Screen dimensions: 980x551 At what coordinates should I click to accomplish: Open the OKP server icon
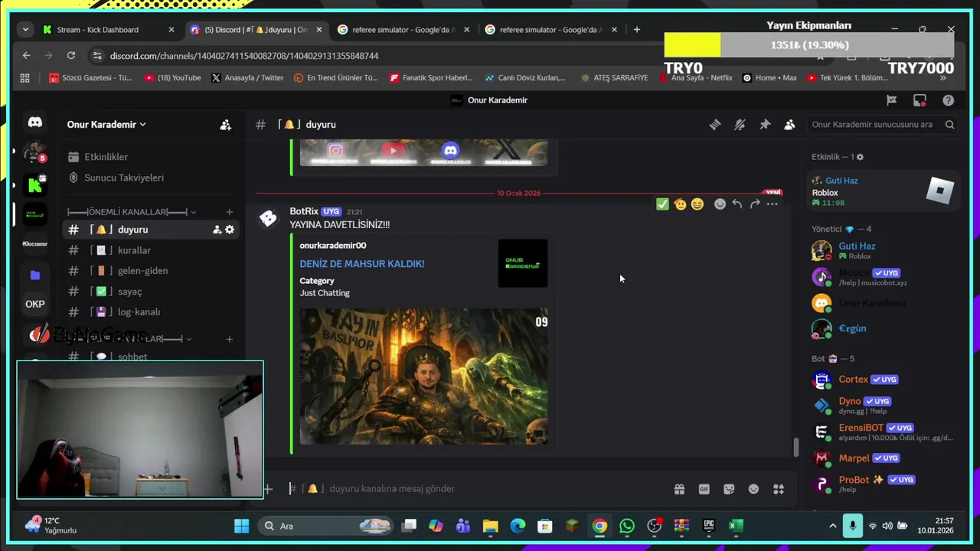coord(35,304)
